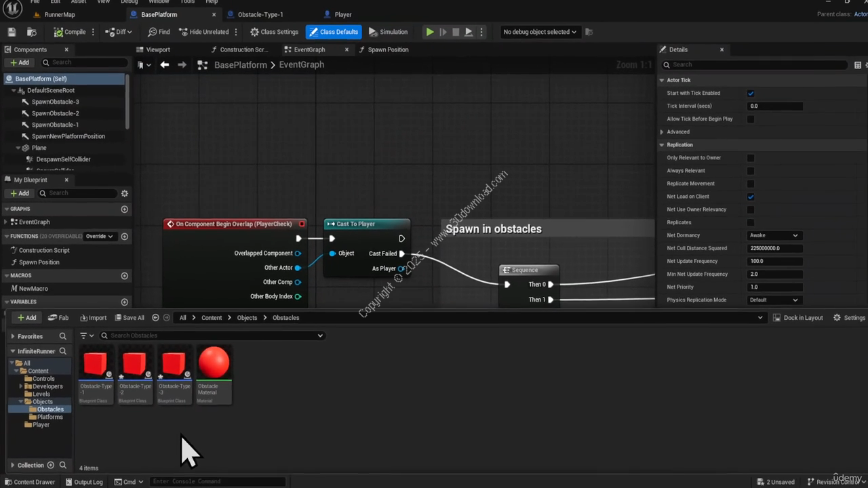Click the blueprint graph breadcrumb icon
The height and width of the screenshot is (488, 868).
[x=202, y=65]
